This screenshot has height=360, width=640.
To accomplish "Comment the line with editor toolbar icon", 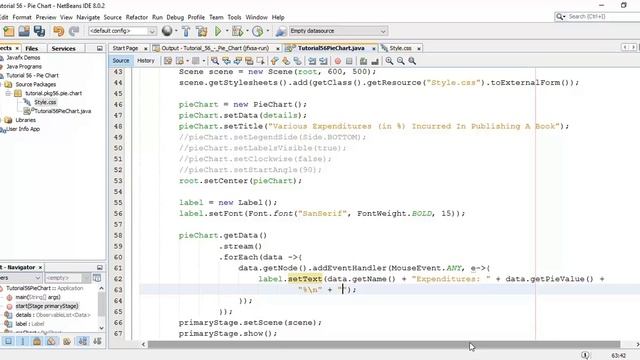I will coord(363,61).
